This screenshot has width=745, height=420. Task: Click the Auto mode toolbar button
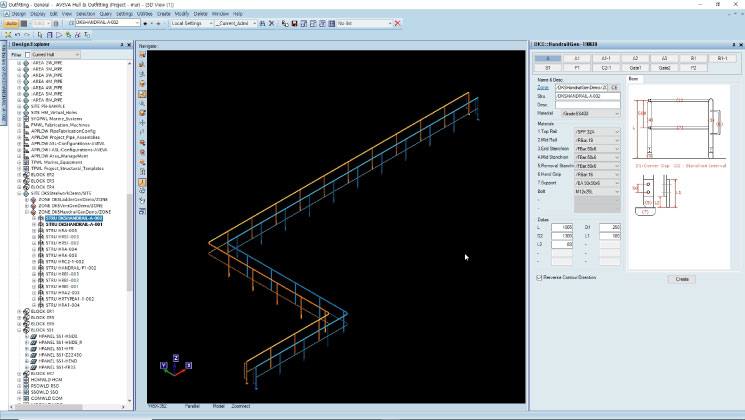(11, 23)
